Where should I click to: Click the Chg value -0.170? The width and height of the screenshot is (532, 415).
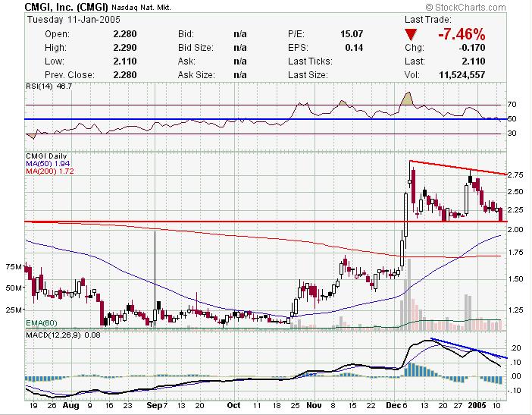pos(471,48)
